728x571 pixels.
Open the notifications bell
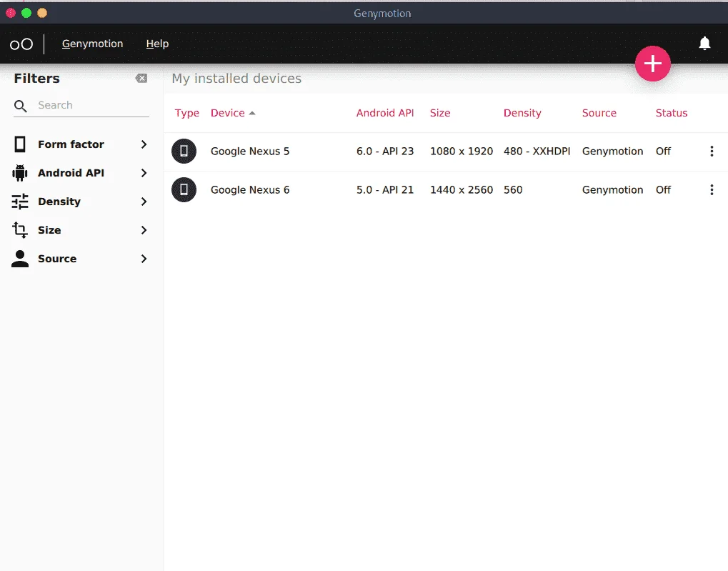[704, 43]
